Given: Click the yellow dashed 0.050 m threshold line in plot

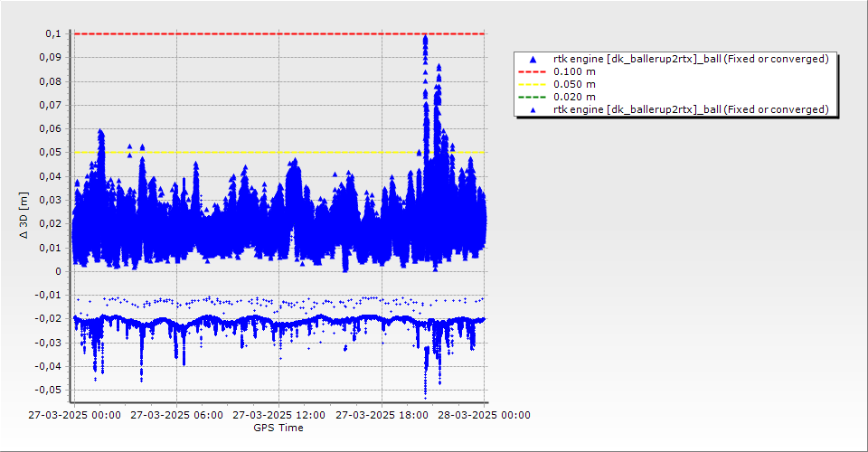Looking at the screenshot, I should [279, 152].
